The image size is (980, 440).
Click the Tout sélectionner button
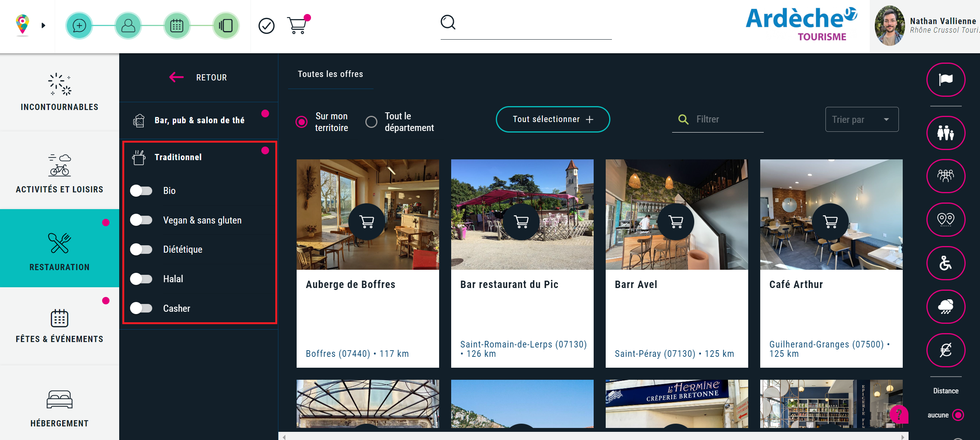552,119
